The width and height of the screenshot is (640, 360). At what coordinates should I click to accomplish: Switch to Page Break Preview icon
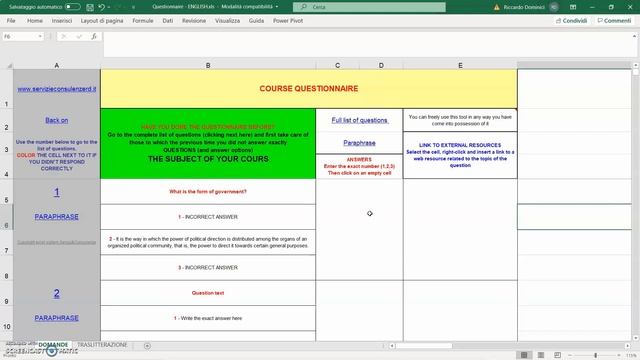(x=557, y=355)
